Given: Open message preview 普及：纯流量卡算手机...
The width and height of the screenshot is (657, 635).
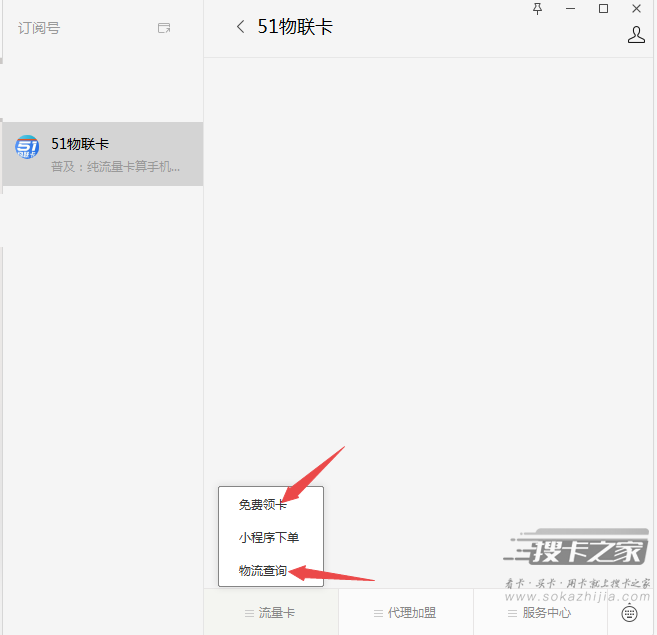Looking at the screenshot, I should point(116,167).
